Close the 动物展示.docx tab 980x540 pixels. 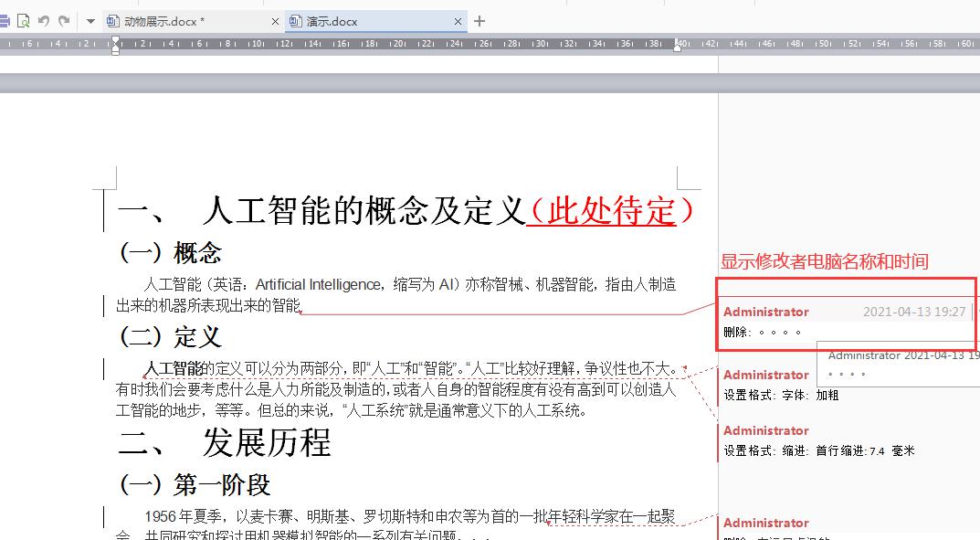click(x=275, y=21)
